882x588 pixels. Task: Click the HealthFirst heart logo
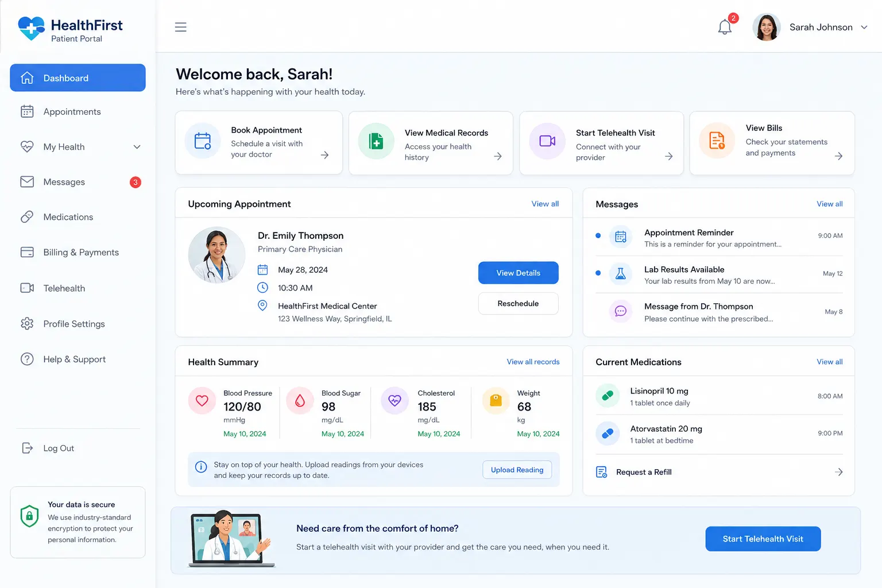[31, 28]
